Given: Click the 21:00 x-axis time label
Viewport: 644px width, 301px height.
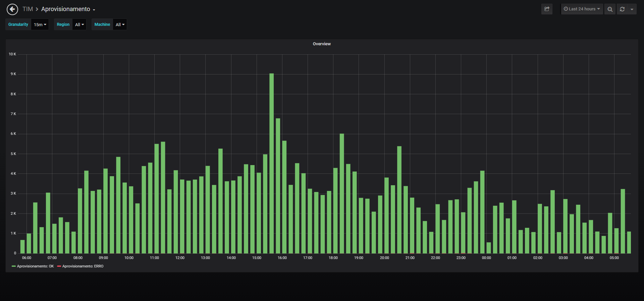Looking at the screenshot, I should click(410, 258).
